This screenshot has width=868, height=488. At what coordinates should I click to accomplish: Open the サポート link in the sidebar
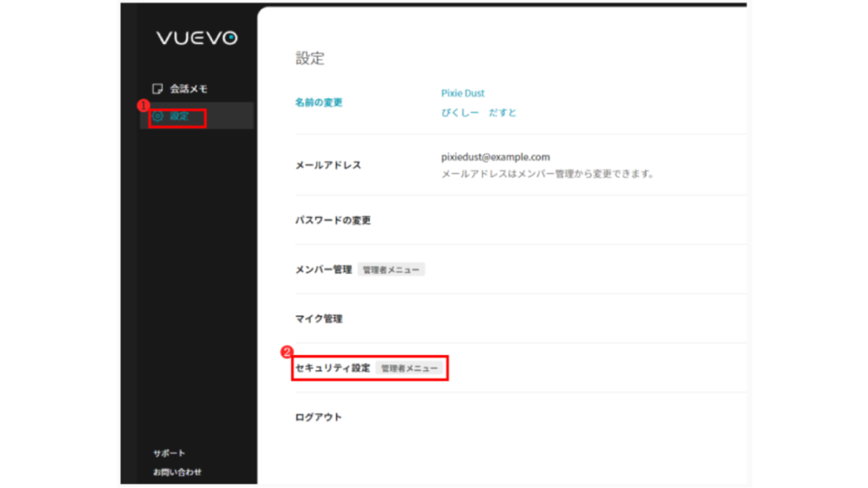[x=169, y=453]
